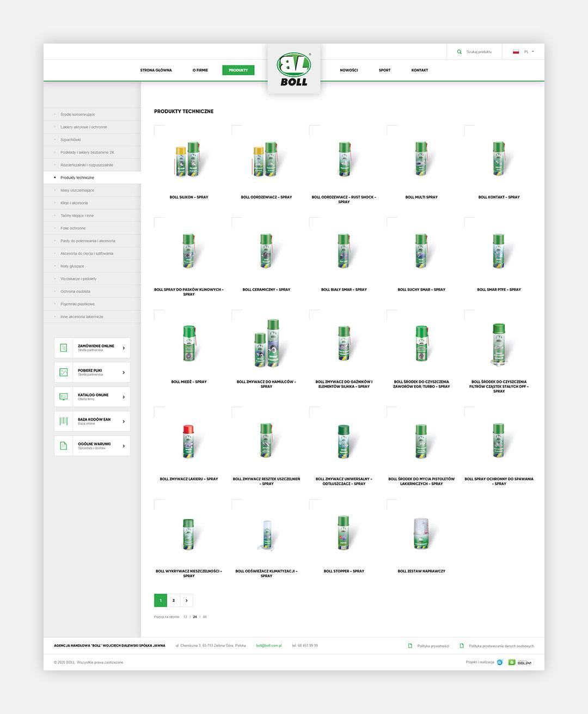Click the BOLL logo in the header

[x=293, y=65]
